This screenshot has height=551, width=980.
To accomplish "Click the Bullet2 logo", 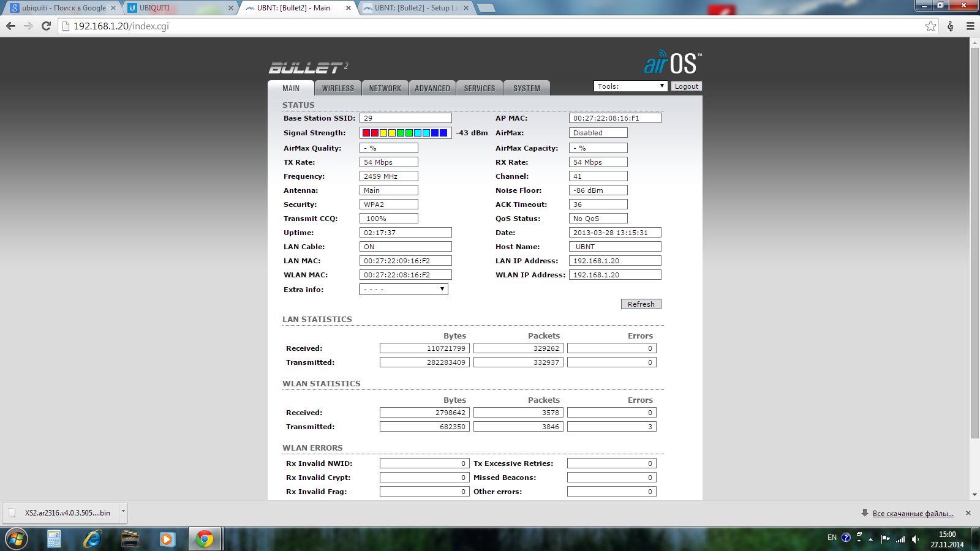I will pos(308,67).
